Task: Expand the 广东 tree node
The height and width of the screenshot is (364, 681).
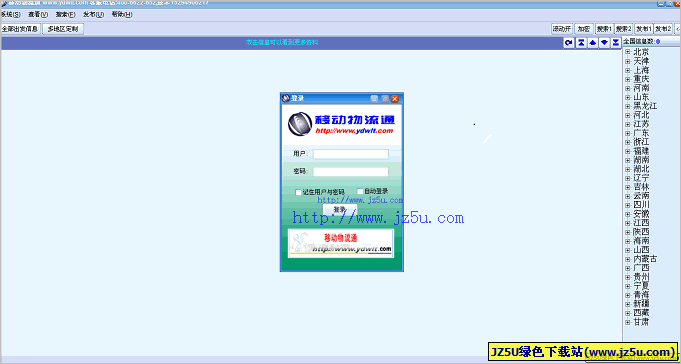Action: 627,133
